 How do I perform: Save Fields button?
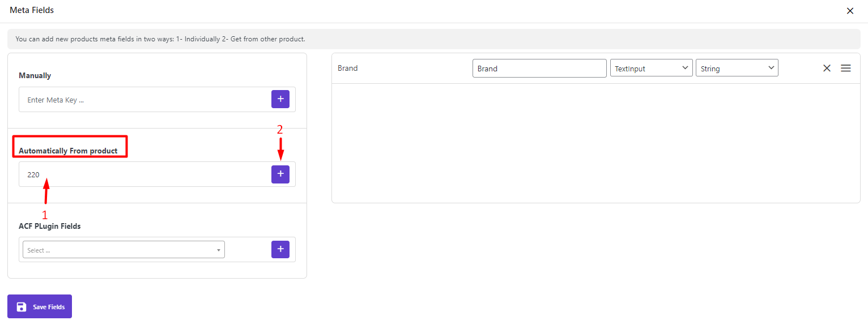(40, 306)
